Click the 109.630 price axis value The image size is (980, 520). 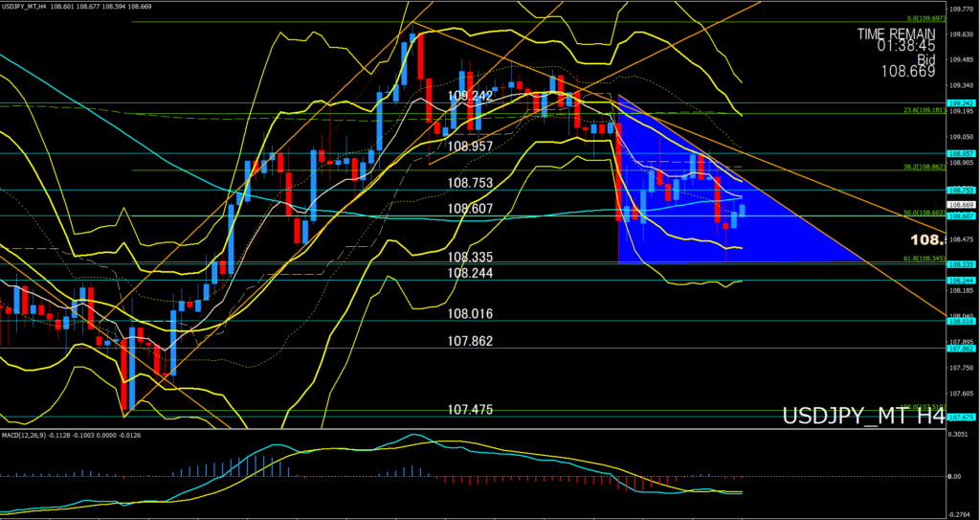pos(961,35)
